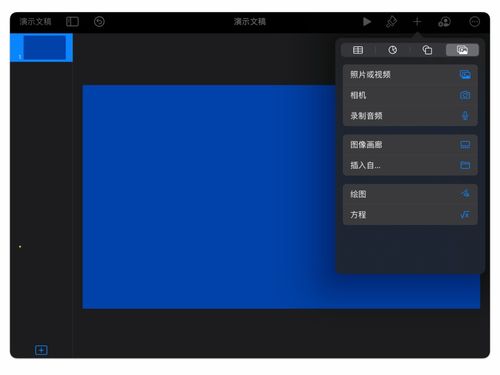Switch to the shapes tab
500x375 pixels.
427,50
